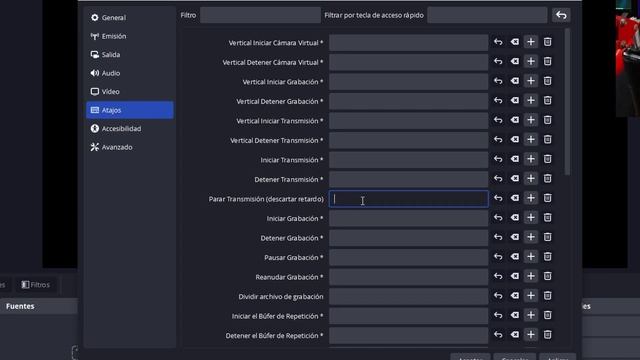Revert hotkey for Pausar Grabación
This screenshot has width=640, height=360.
498,257
